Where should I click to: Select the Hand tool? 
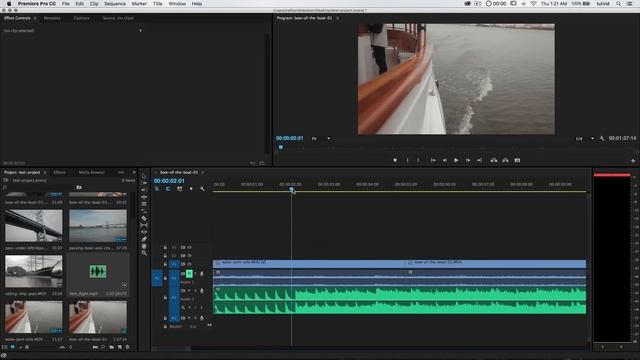144,246
